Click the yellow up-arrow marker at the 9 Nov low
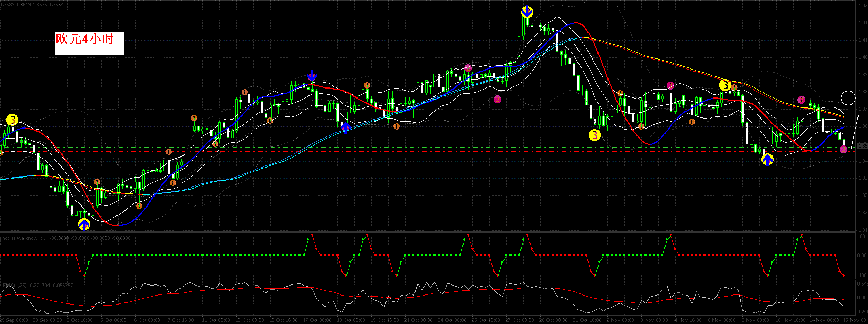 [x=767, y=160]
